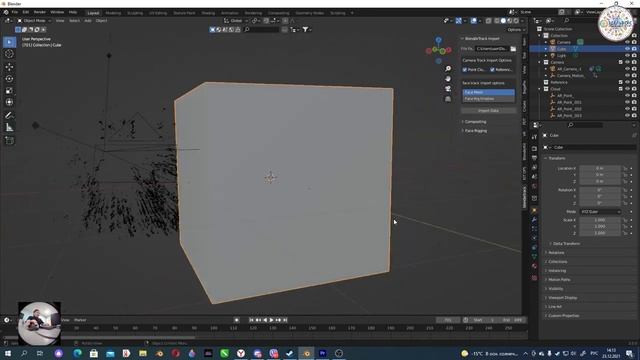This screenshot has width=640, height=360.
Task: Expand the Viewport Display panel
Action: tap(562, 298)
